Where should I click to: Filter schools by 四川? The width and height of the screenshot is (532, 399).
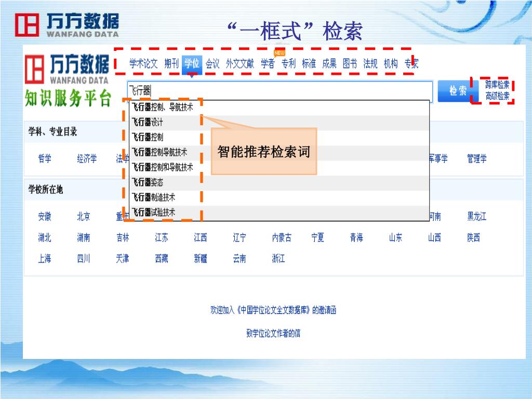click(x=84, y=259)
